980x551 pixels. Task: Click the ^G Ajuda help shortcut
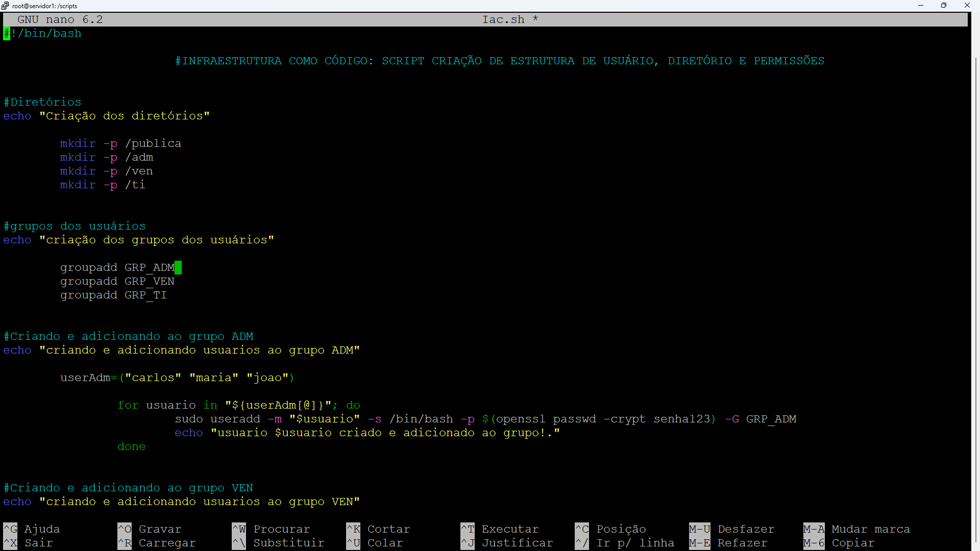click(x=32, y=529)
